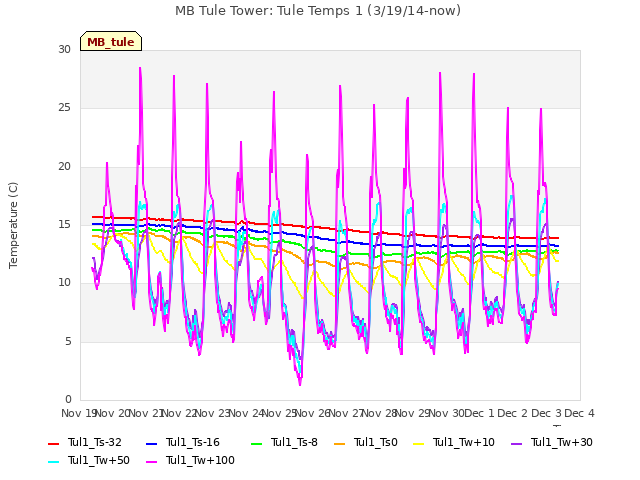Viewport: 640px width, 480px height.
Task: Click the Nov 24 x-axis date
Action: coord(246,413)
